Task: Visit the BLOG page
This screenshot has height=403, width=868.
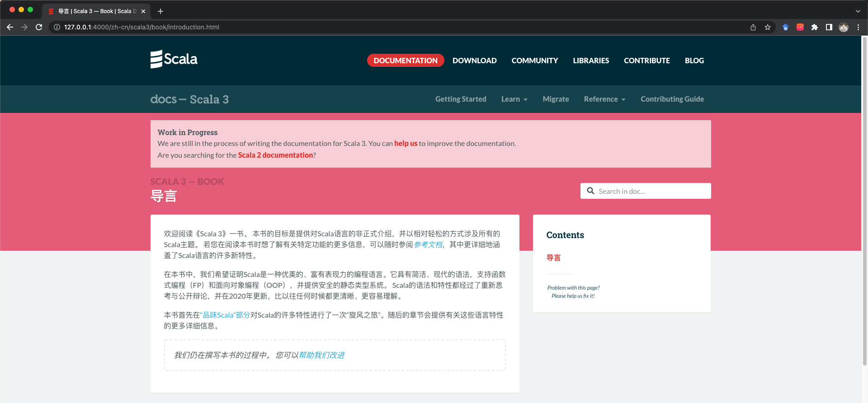Action: click(694, 61)
